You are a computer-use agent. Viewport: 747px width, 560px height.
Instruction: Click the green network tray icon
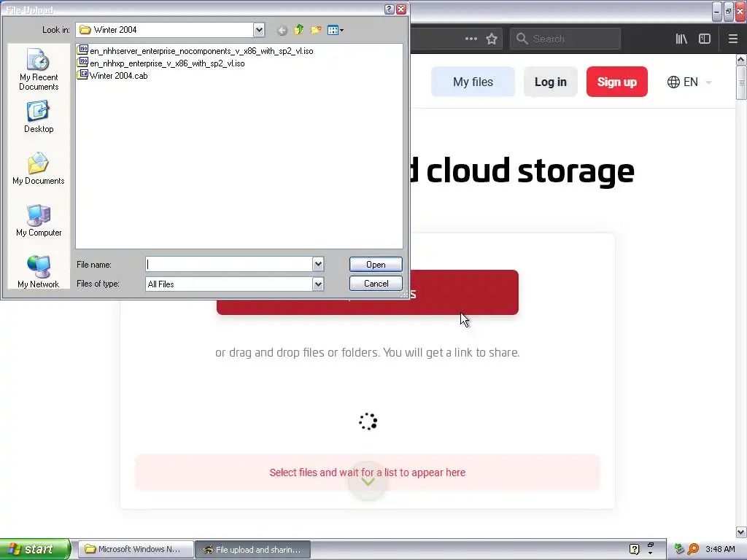click(x=679, y=549)
